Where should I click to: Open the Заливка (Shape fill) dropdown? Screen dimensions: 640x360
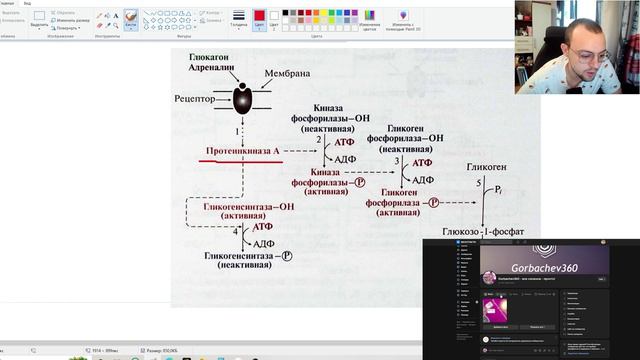coord(211,20)
